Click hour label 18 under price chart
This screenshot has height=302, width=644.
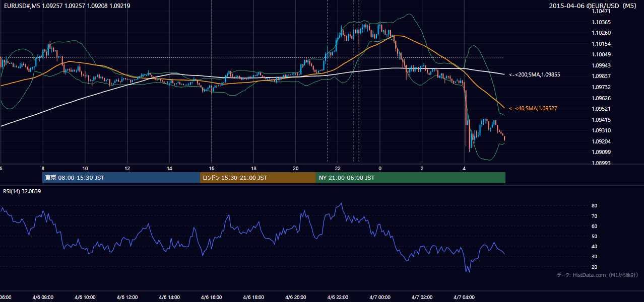pos(253,168)
